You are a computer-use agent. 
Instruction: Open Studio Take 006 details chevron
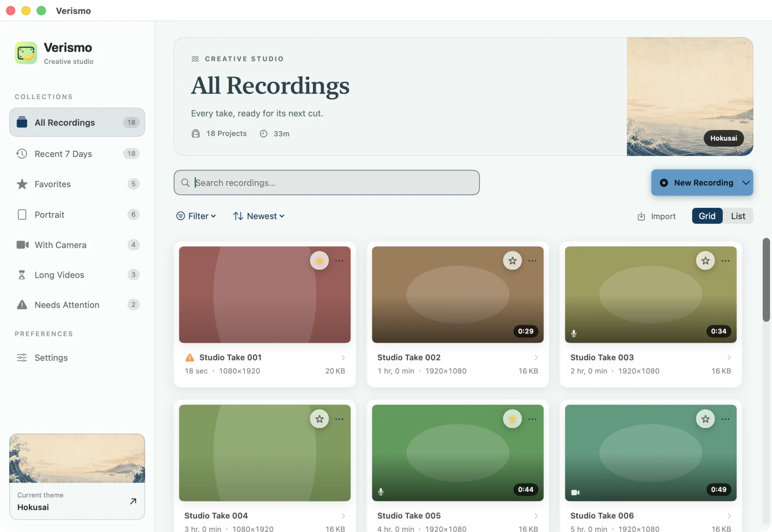pyautogui.click(x=729, y=516)
